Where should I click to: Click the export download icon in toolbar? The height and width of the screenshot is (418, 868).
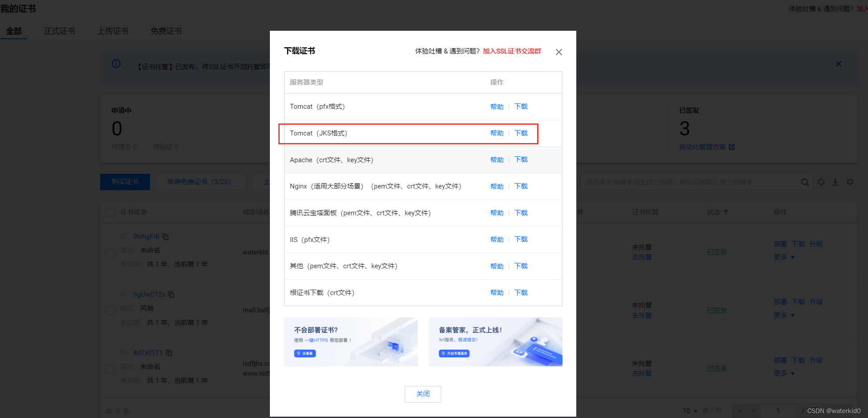pyautogui.click(x=835, y=182)
